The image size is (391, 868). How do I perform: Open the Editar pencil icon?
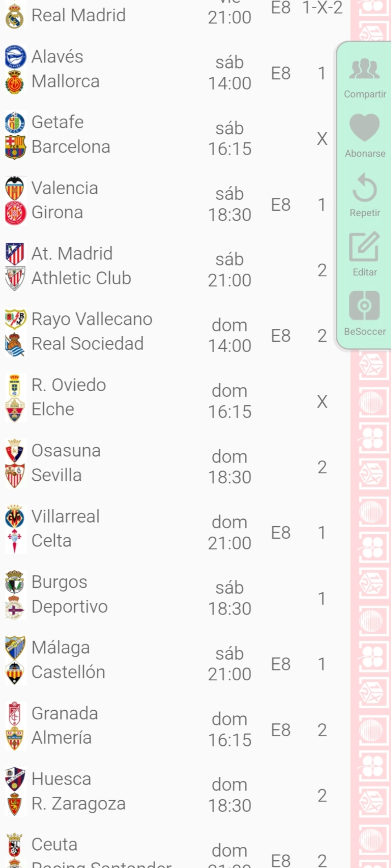pyautogui.click(x=364, y=247)
